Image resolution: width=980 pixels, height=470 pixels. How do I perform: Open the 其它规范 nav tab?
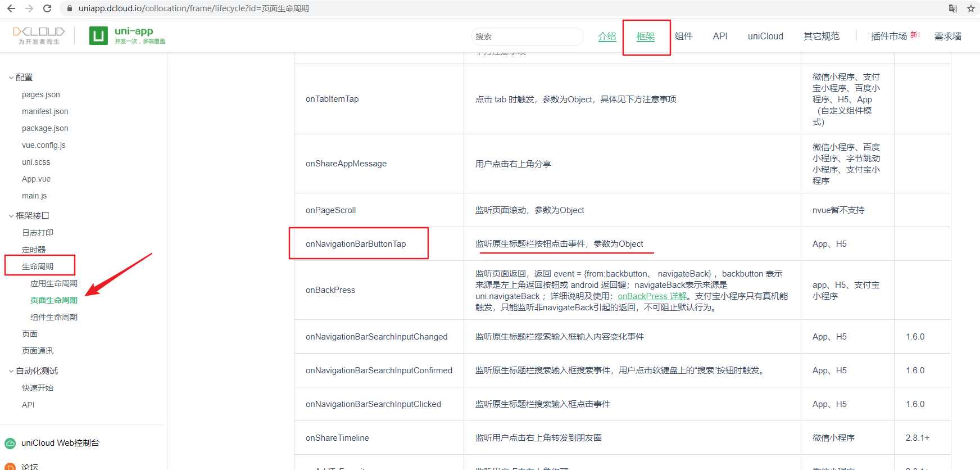pos(821,36)
